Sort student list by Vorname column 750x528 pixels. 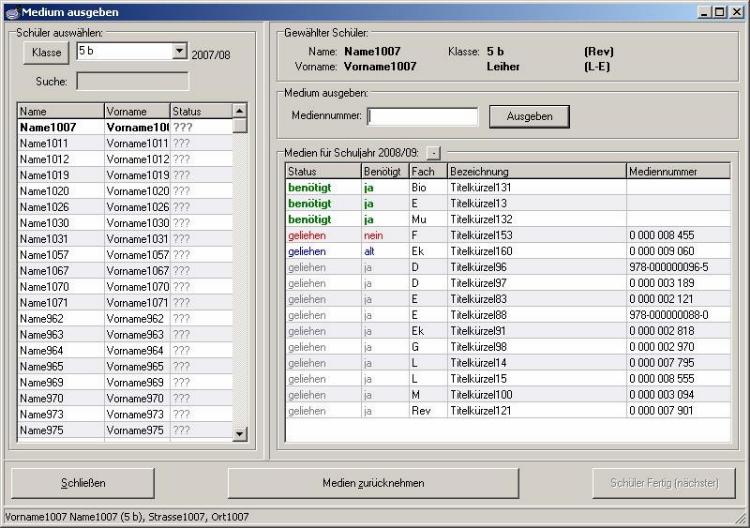[136, 111]
